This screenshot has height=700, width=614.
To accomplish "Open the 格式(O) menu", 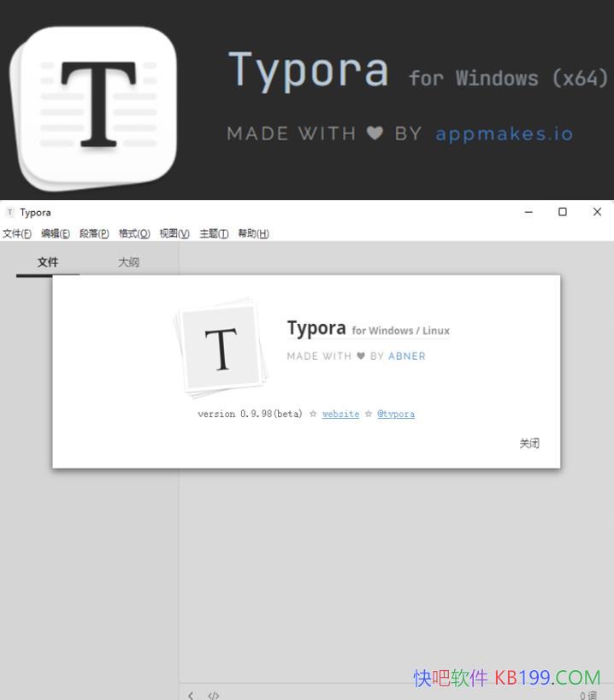I will pyautogui.click(x=133, y=233).
